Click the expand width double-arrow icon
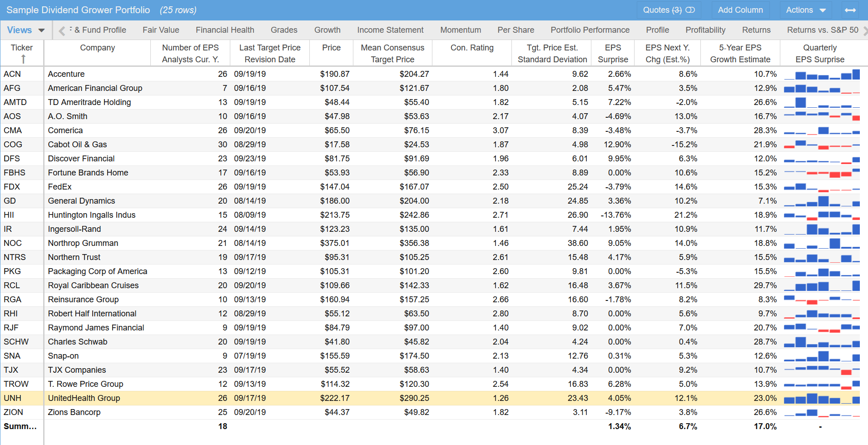 [x=850, y=10]
